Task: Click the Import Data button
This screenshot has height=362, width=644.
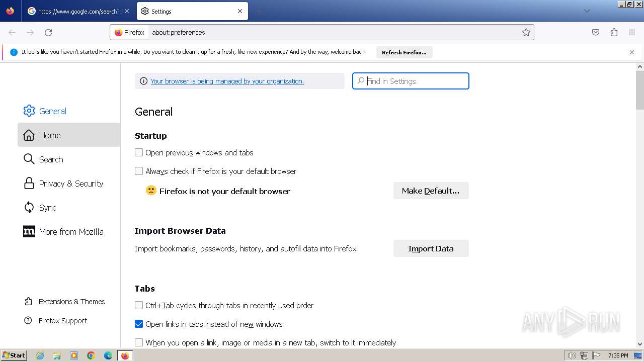Action: point(431,248)
